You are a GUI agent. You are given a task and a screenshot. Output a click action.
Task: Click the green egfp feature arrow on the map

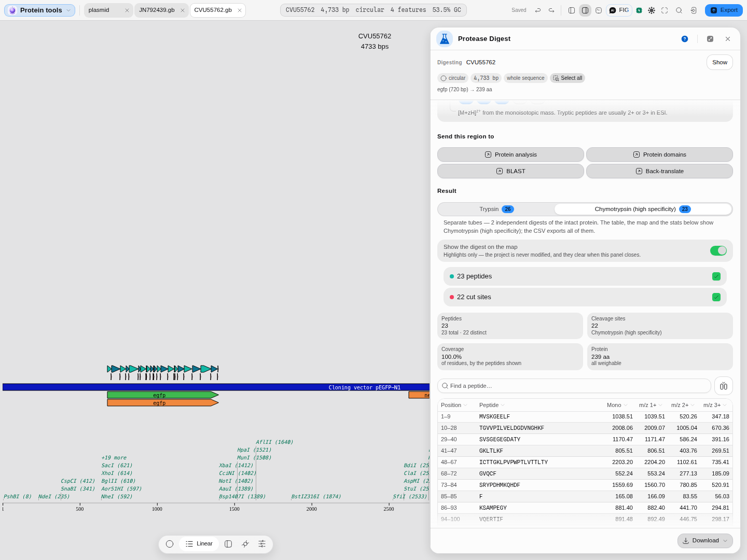(x=163, y=395)
